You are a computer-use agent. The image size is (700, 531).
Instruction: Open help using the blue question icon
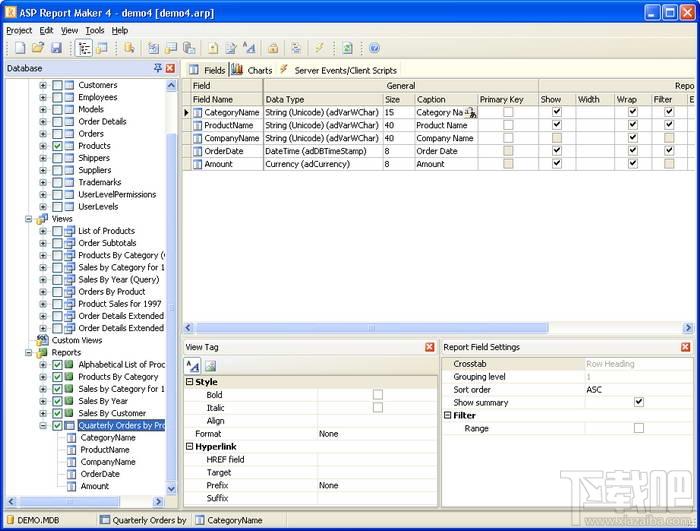pyautogui.click(x=374, y=48)
